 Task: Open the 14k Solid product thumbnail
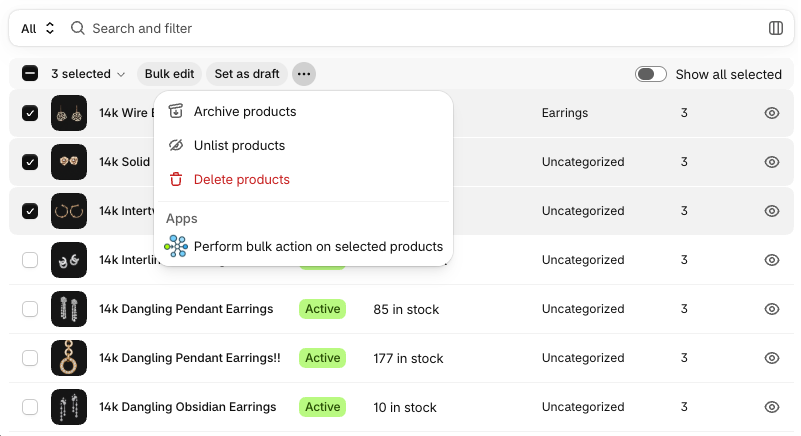click(x=69, y=162)
